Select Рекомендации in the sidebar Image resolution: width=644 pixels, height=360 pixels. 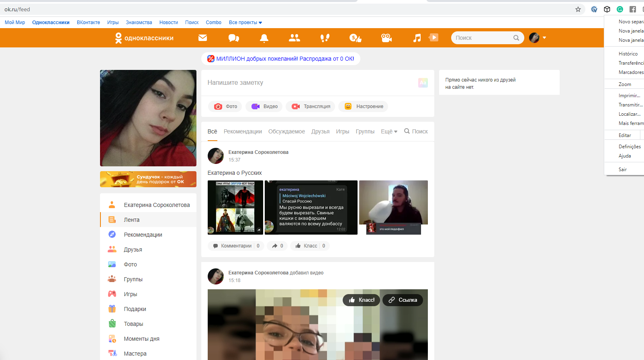point(148,235)
